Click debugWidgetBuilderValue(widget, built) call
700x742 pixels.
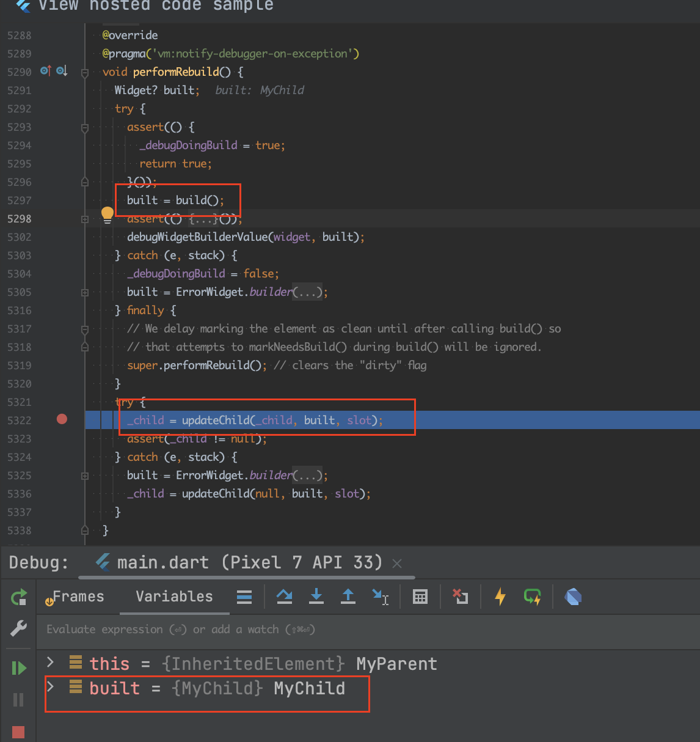(x=246, y=237)
